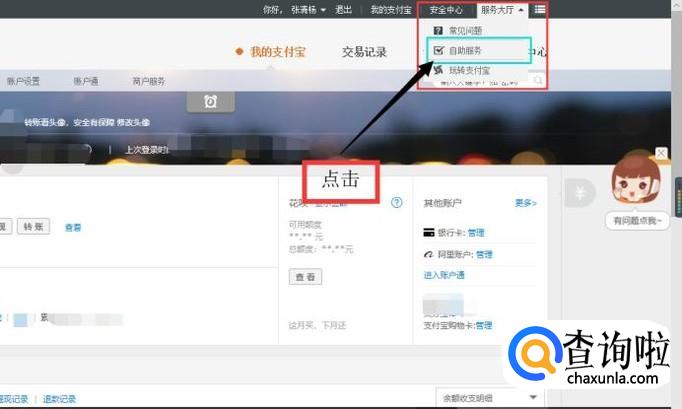Switch to the orange 我的支付宝 main tab
682x409 pixels.
[x=277, y=52]
